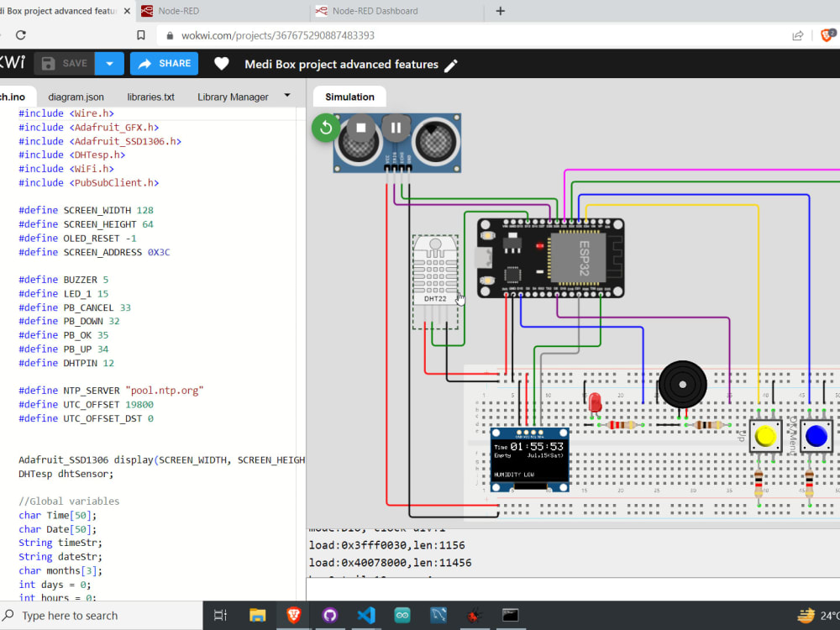The width and height of the screenshot is (840, 630).
Task: Expand the Library Manager dropdown
Action: point(286,96)
